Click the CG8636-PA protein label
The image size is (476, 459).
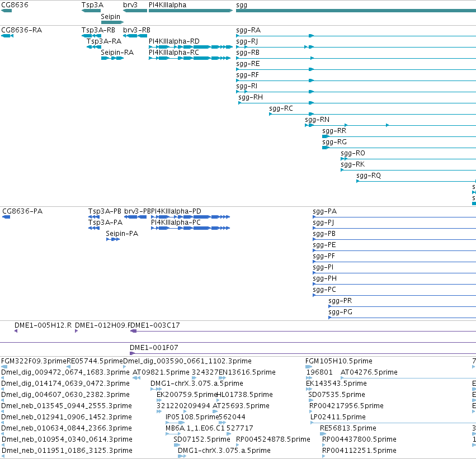tap(22, 211)
